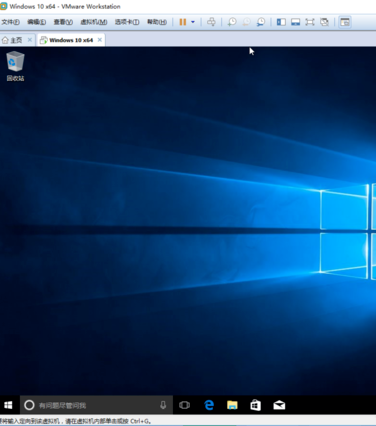Click the VMware Workstation title bar icon
376x426 pixels.
click(x=3, y=6)
